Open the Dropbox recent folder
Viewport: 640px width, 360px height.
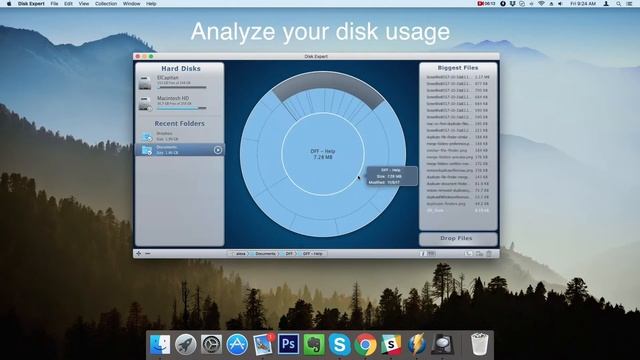point(180,136)
